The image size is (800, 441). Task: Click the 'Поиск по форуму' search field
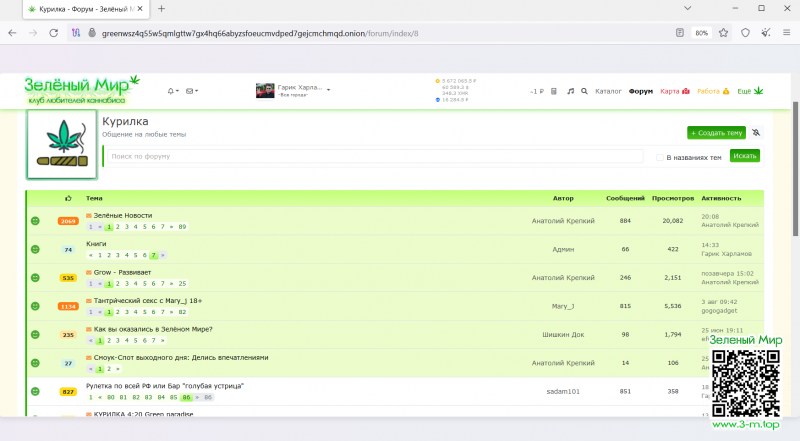pos(374,156)
